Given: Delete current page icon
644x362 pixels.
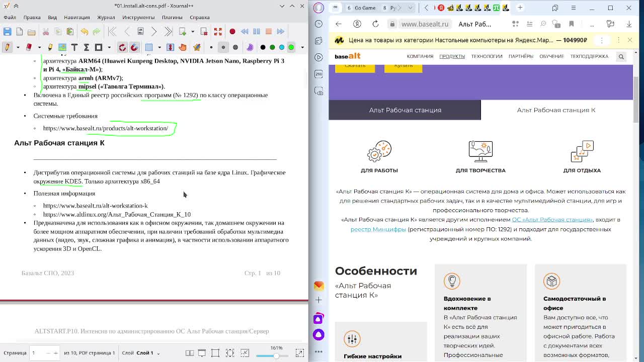Looking at the screenshot, I should 204,32.
